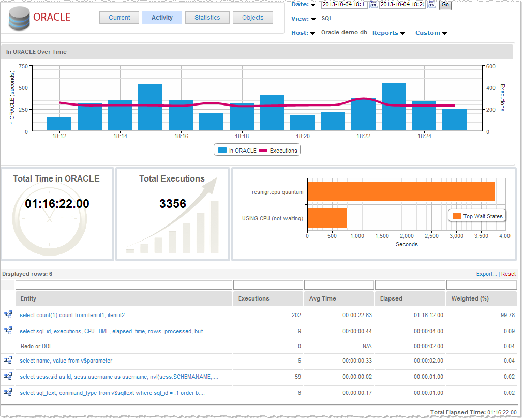Click the 01:16:12.00 elapsed value
Viewport: 524px width, 420px height.
428,315
